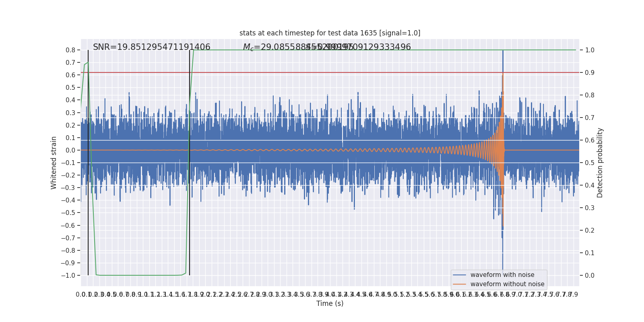The height and width of the screenshot is (322, 644).
Task: Click the second black vertical marker line
Action: coord(190,221)
